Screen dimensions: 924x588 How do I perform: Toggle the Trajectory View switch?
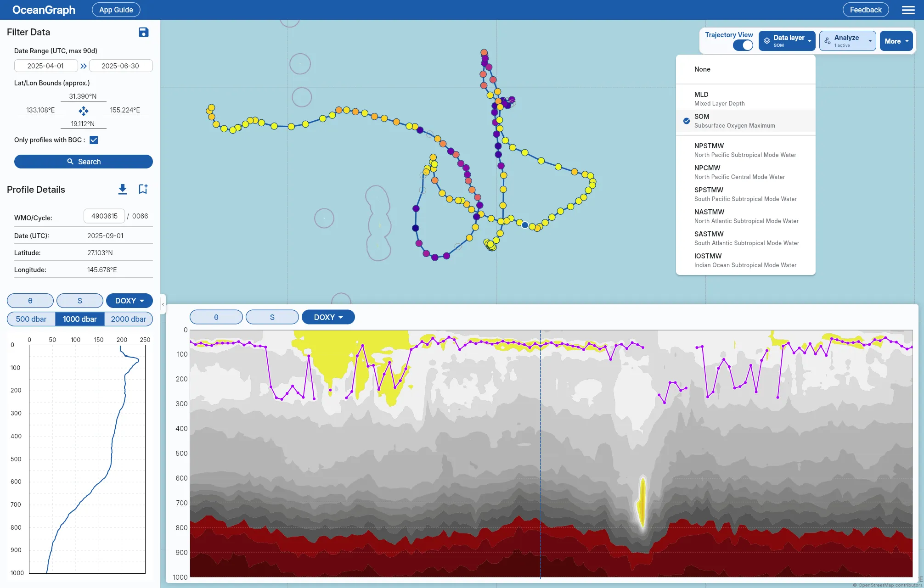(x=743, y=45)
